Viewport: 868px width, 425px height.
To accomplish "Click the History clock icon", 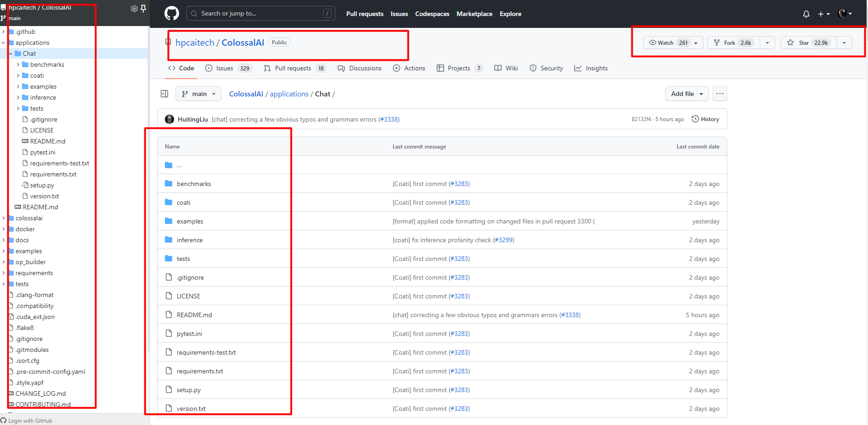I will click(x=695, y=119).
